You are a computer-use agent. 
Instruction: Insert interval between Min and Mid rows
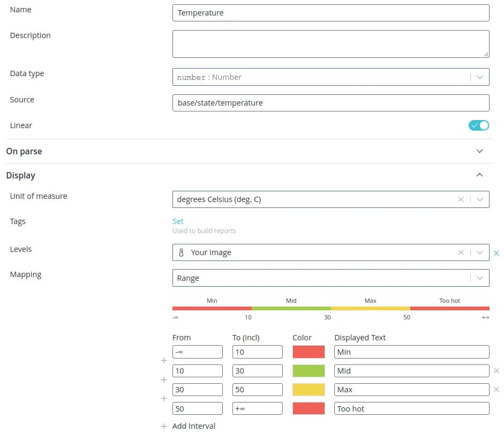point(164,361)
